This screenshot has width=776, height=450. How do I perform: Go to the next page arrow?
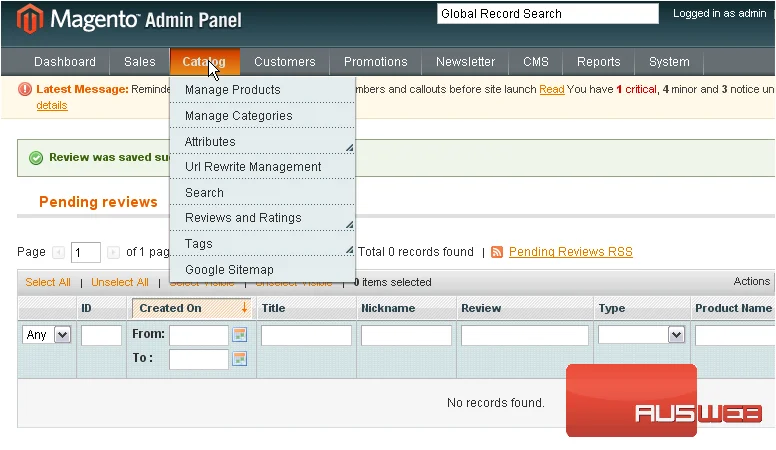(x=113, y=252)
